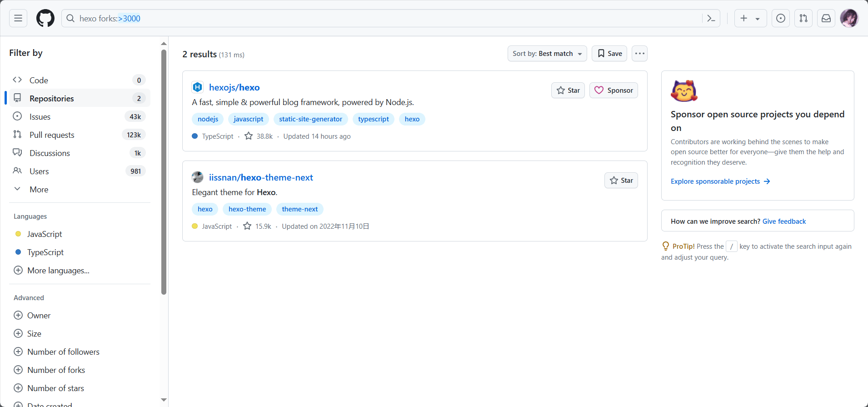Expand the create new plus dropdown
The width and height of the screenshot is (868, 407).
coord(750,18)
